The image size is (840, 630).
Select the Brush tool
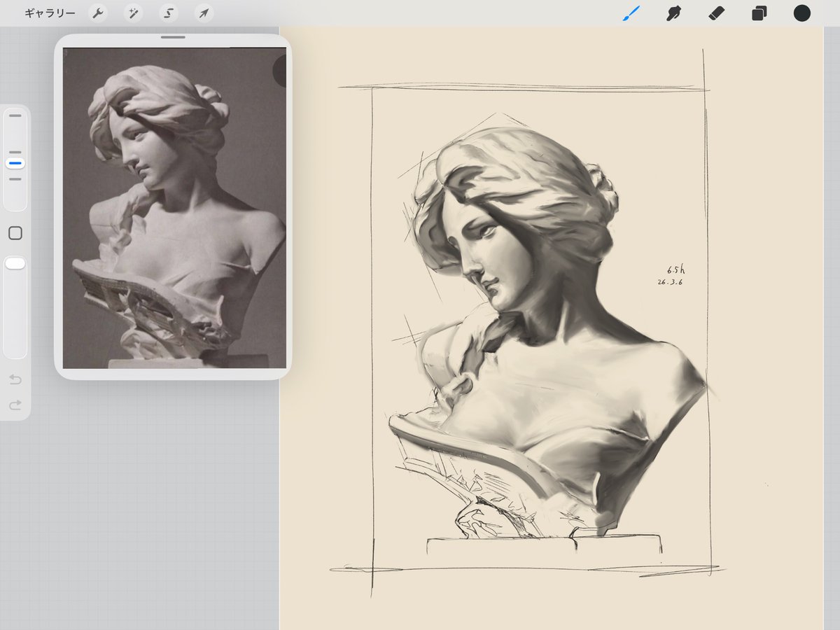tap(631, 13)
